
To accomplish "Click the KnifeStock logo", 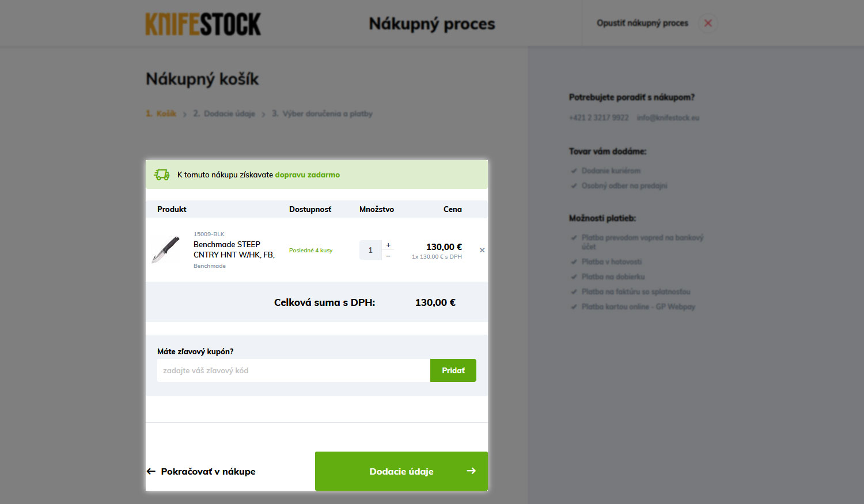I will click(x=203, y=24).
